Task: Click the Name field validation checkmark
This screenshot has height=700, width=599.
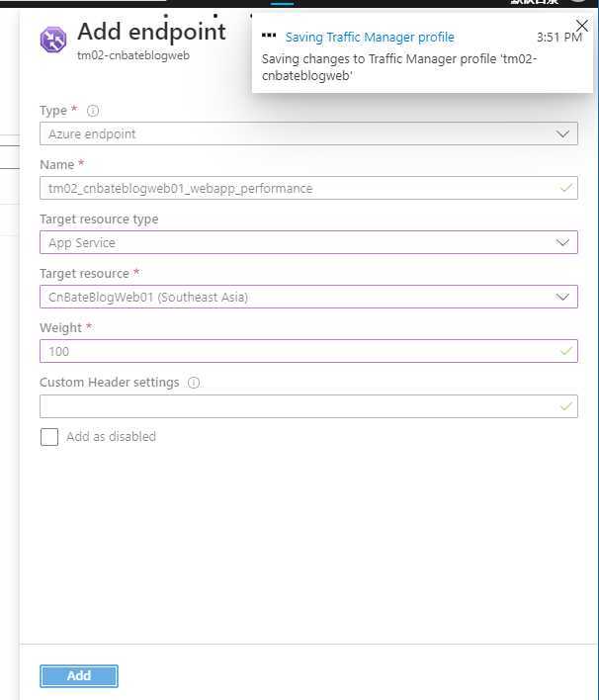Action: tap(565, 188)
